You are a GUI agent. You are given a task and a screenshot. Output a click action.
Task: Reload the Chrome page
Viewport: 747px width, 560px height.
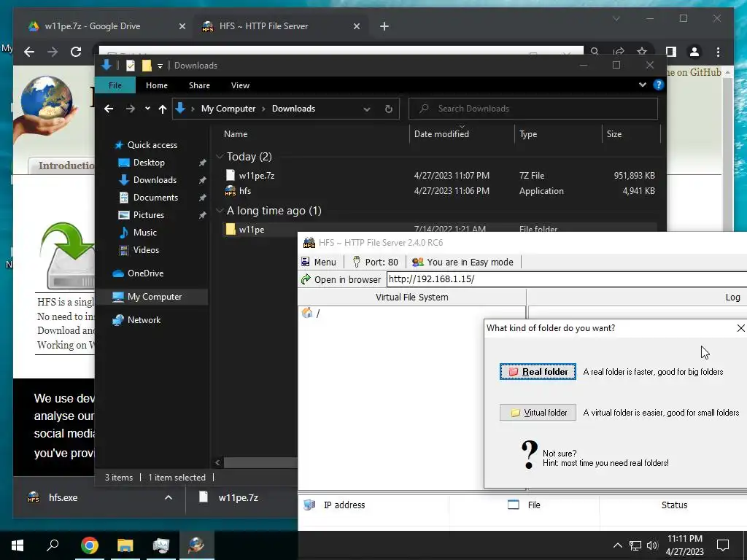(x=76, y=52)
